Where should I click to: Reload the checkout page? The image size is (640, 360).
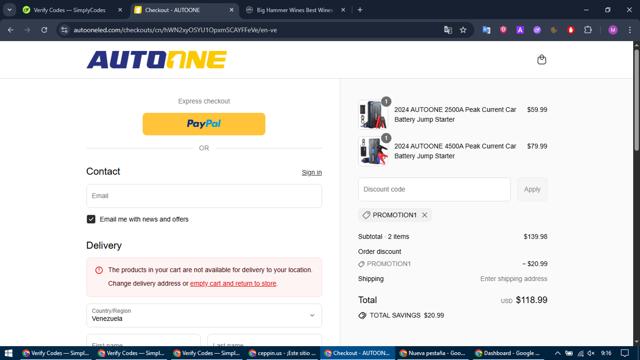(x=44, y=30)
